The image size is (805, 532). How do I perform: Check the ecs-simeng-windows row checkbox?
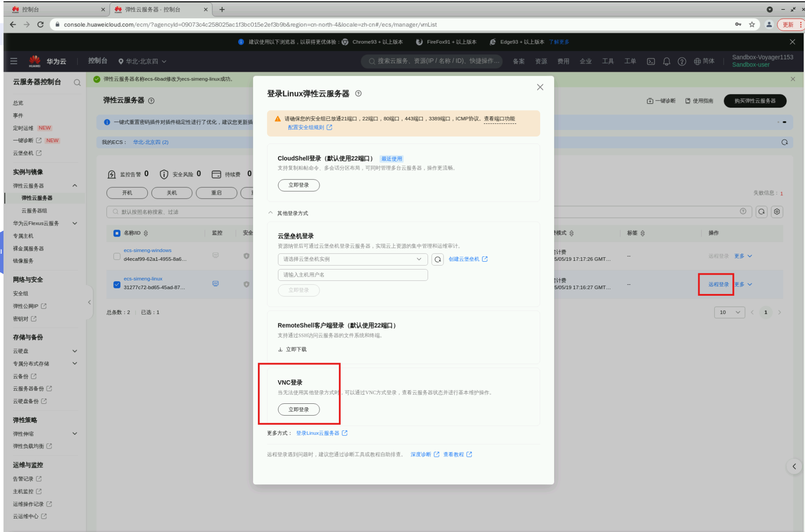(x=117, y=256)
